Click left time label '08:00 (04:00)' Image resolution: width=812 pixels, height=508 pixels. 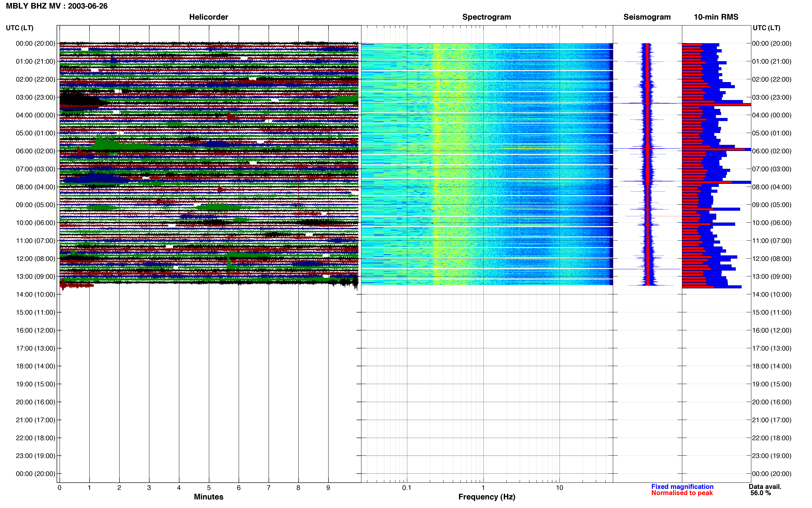click(x=36, y=187)
